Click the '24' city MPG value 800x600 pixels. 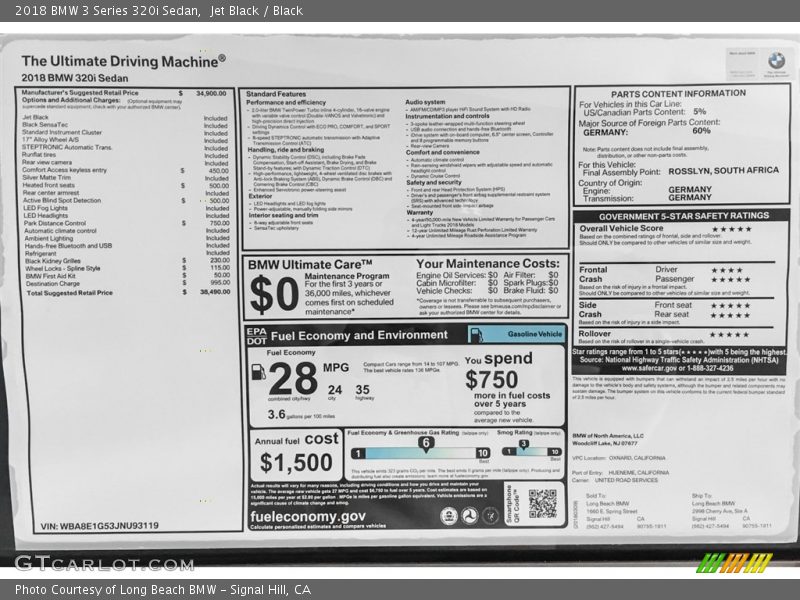click(335, 390)
